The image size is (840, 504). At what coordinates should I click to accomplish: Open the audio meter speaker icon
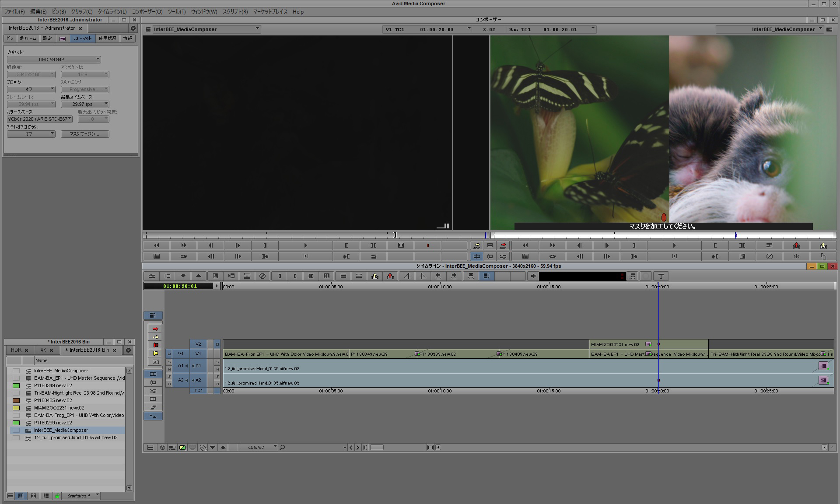point(533,276)
